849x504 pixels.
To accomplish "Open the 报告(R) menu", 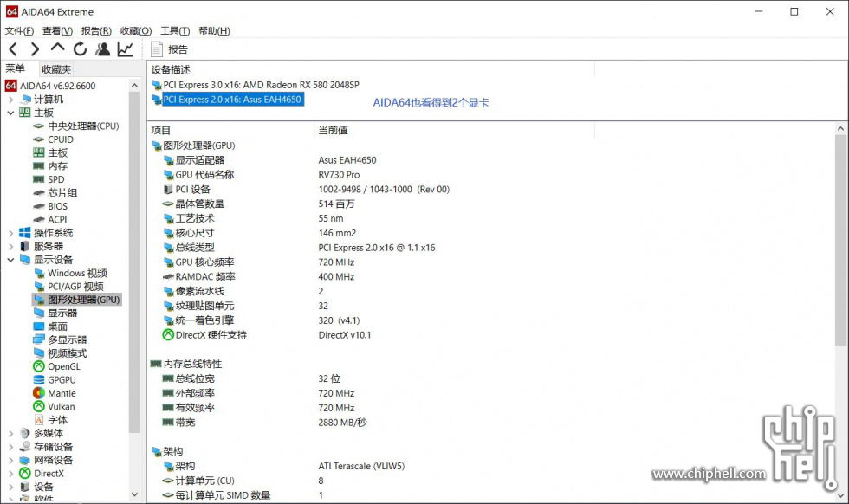I will click(x=96, y=31).
